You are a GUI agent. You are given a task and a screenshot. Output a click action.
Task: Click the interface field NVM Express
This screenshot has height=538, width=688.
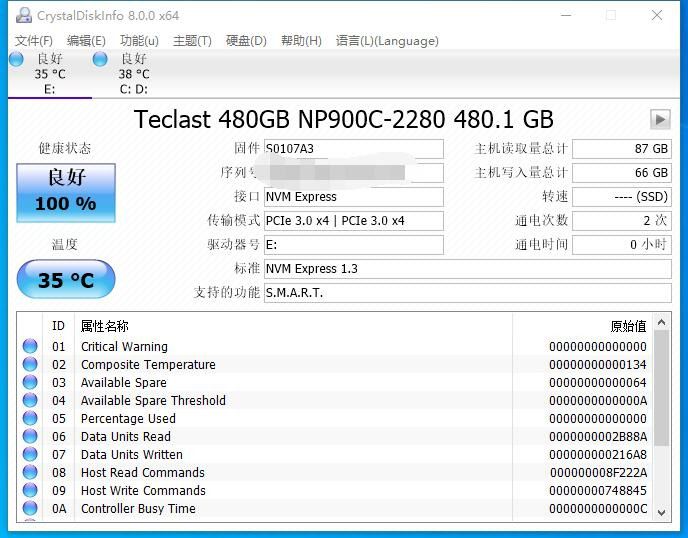coord(354,197)
